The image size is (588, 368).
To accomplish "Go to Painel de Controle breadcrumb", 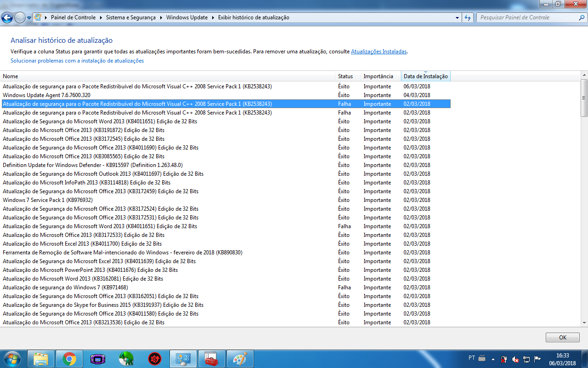I will tap(73, 17).
